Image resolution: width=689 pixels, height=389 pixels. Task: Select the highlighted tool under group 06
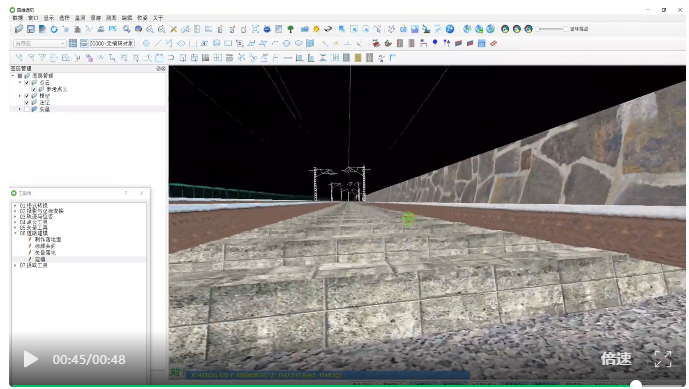pos(40,259)
